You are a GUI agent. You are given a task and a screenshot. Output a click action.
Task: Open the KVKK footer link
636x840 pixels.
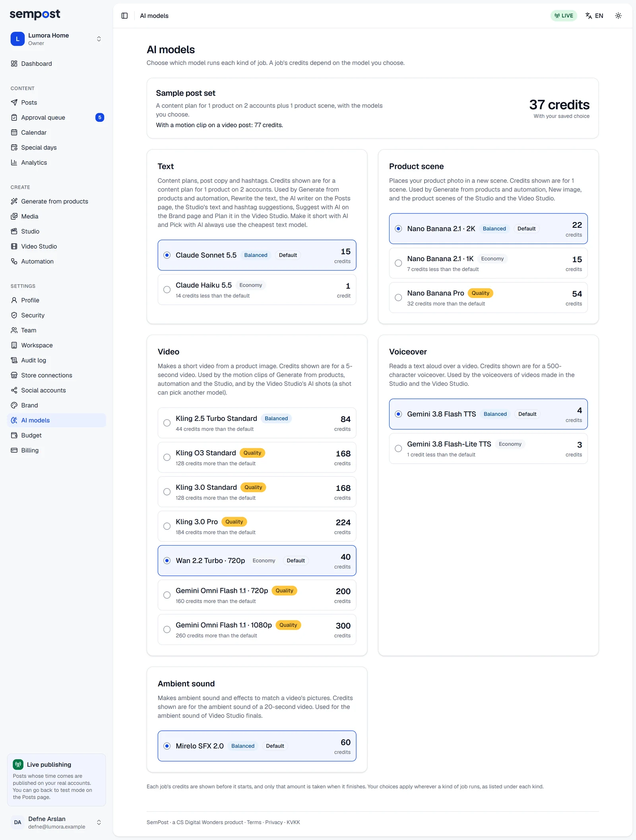[293, 822]
